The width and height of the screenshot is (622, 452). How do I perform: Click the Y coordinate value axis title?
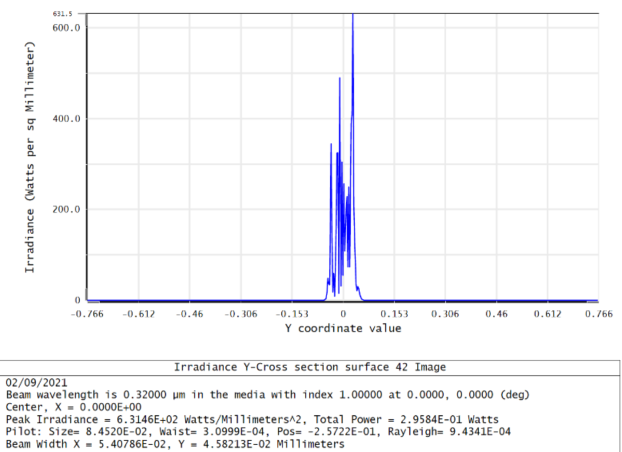(343, 329)
